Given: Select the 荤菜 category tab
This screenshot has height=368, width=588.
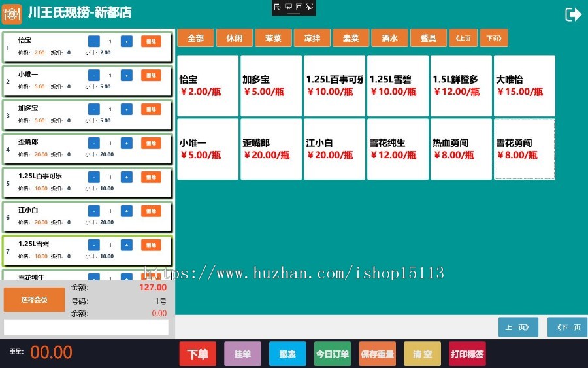Looking at the screenshot, I should [273, 38].
